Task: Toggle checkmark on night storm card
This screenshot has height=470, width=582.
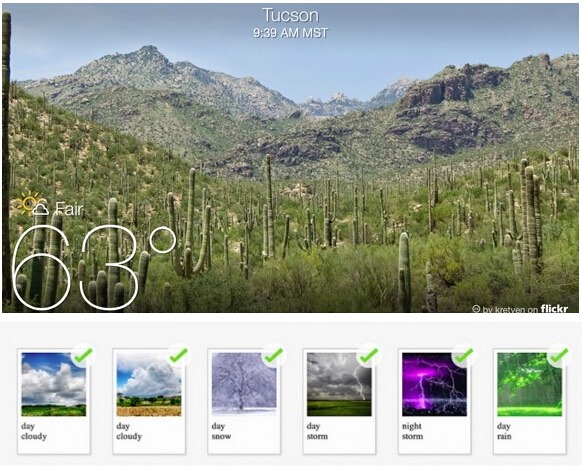Action: click(464, 355)
